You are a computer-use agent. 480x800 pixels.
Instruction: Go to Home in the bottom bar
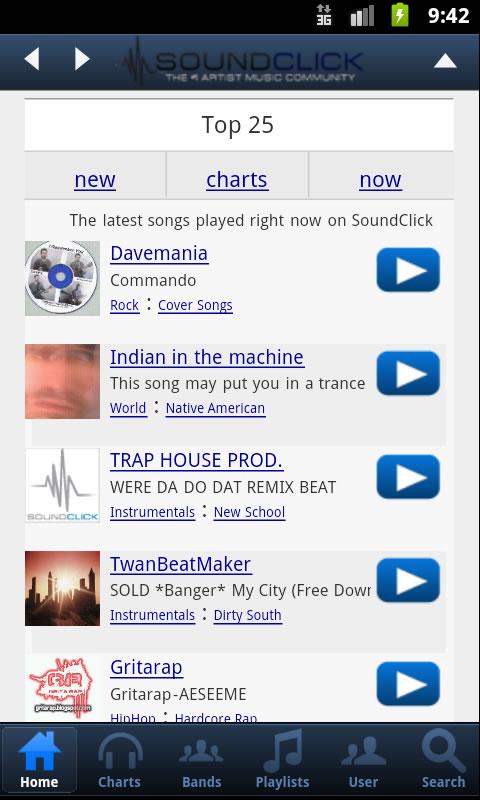39,760
